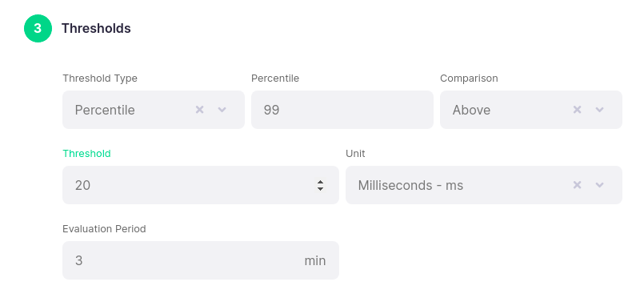Expand the Threshold Type dropdown chevron
Image resolution: width=644 pixels, height=302 pixels.
tap(222, 110)
